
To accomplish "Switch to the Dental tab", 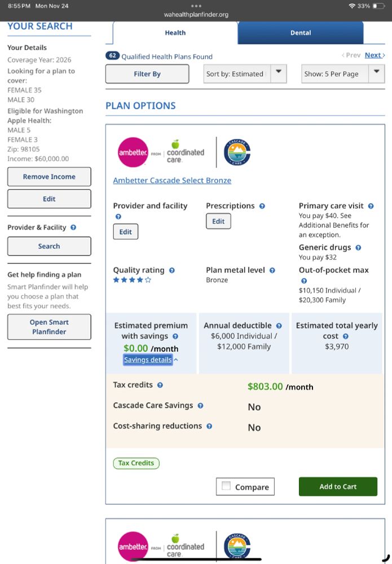I will pyautogui.click(x=301, y=33).
